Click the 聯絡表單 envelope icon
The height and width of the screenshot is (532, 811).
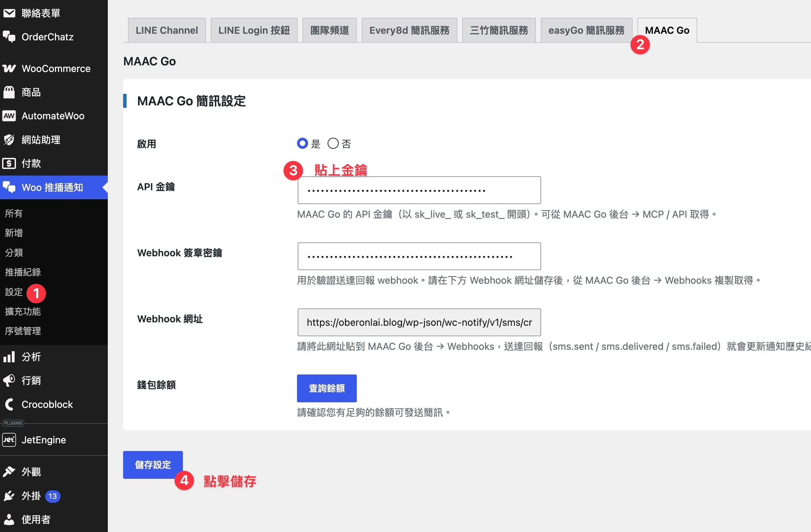[9, 13]
